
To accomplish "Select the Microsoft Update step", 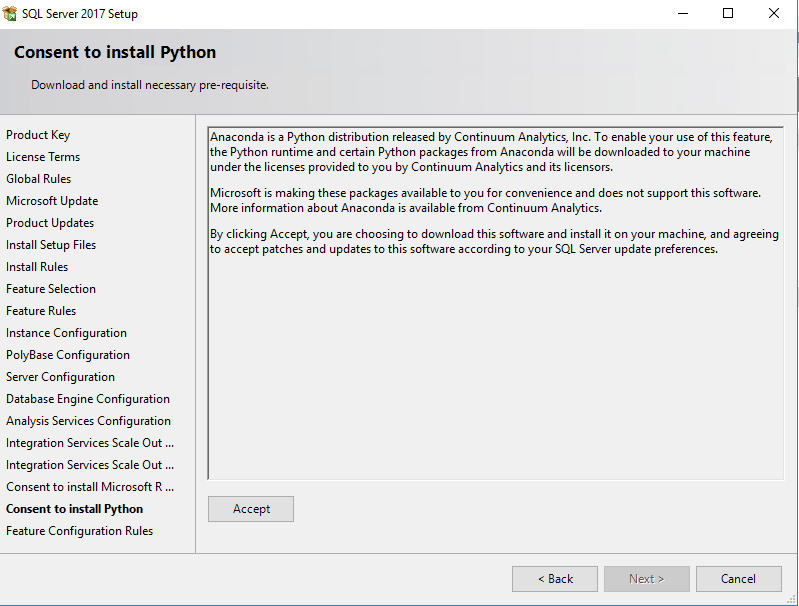I will [52, 201].
